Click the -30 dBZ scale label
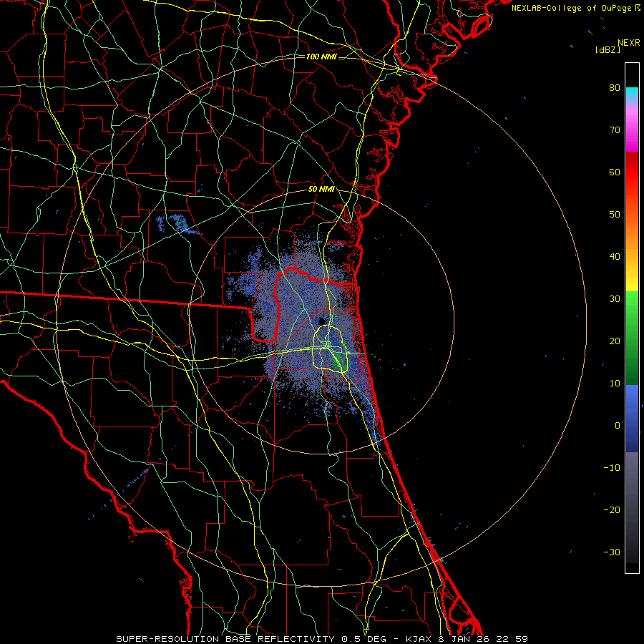The image size is (644, 644). (x=612, y=552)
